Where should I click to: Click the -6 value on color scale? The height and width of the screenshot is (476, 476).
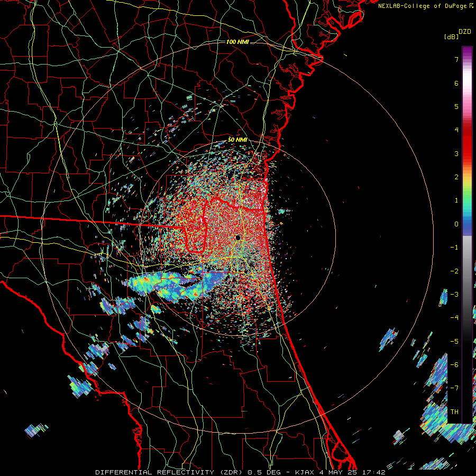point(454,364)
